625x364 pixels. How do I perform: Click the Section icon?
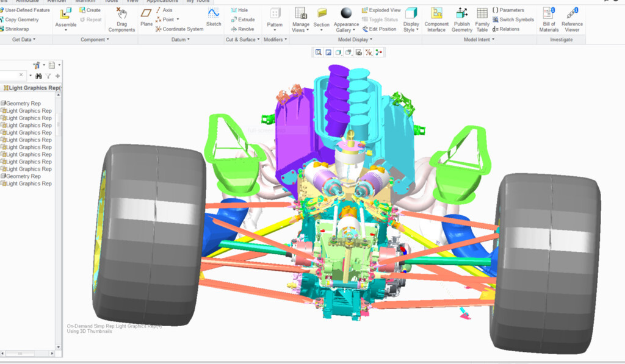pos(321,13)
